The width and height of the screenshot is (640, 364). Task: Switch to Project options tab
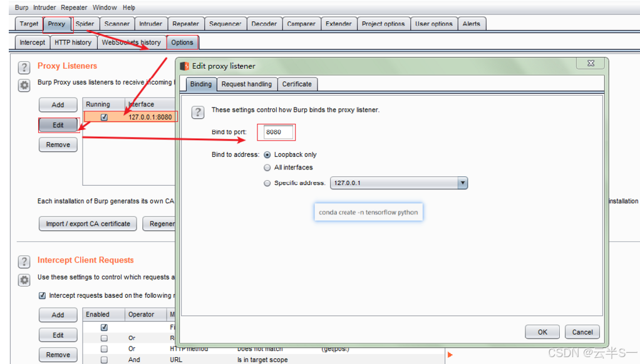click(383, 24)
